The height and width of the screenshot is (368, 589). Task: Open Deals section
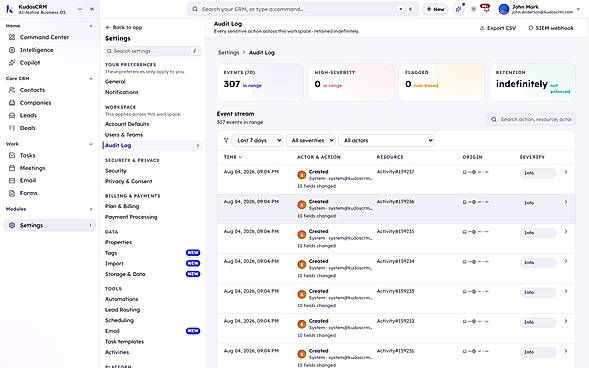[27, 128]
